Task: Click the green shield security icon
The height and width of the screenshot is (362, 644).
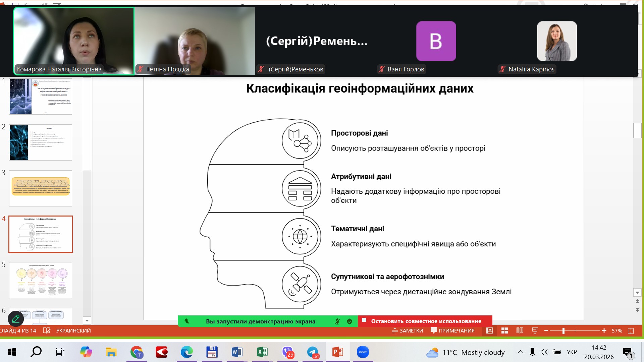Action: point(350,321)
